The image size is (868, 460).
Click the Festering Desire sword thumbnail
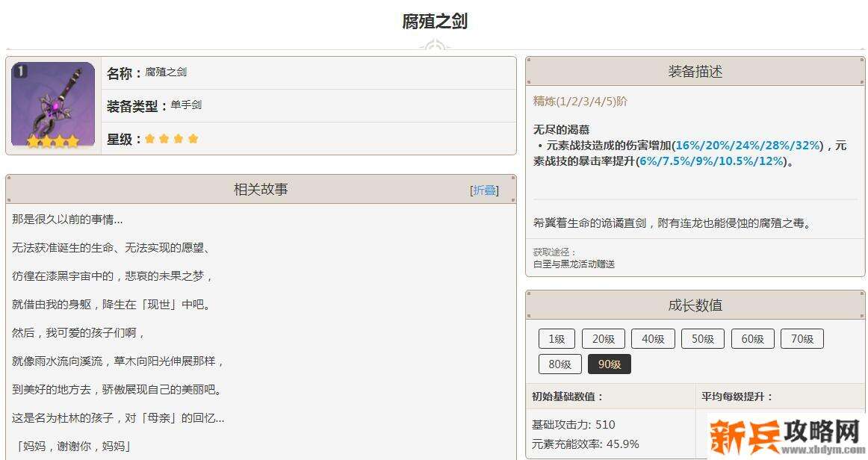tap(53, 105)
